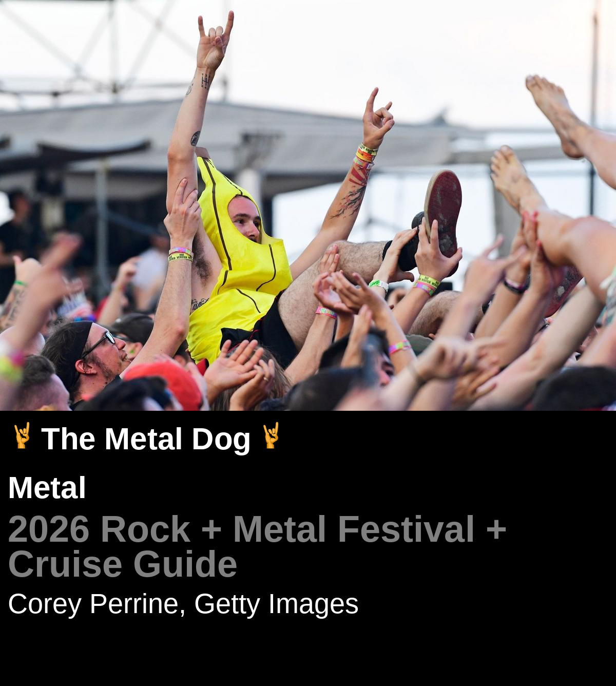Open the Metal category label

coord(47,487)
